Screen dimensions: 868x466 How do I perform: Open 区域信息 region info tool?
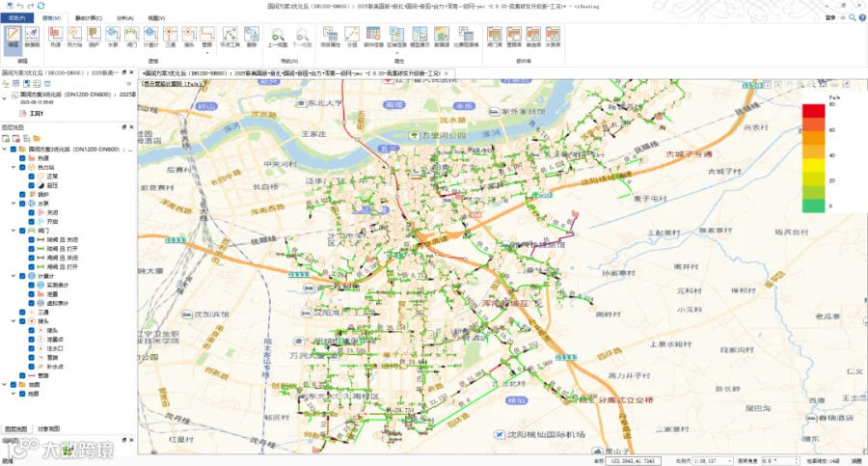(396, 37)
